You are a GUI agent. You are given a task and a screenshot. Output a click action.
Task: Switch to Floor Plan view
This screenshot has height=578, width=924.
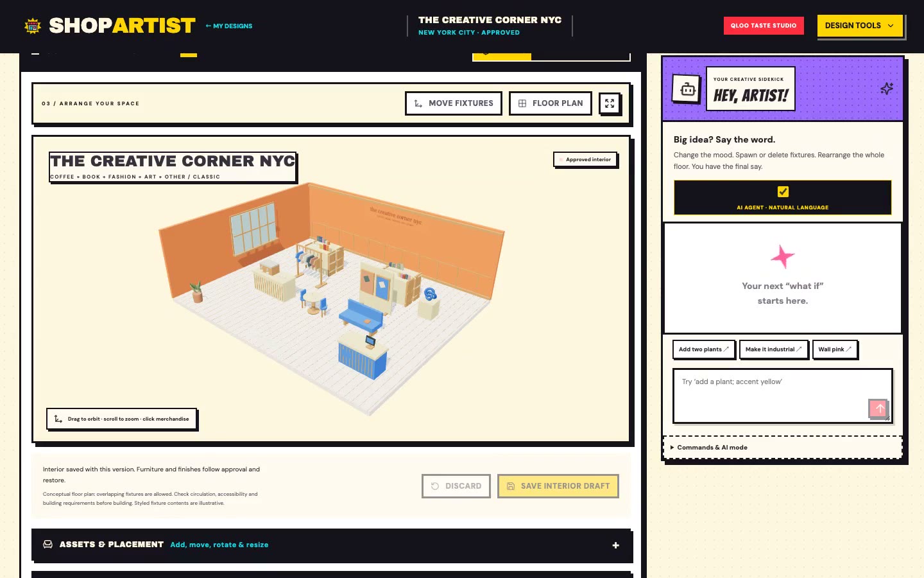551,103
